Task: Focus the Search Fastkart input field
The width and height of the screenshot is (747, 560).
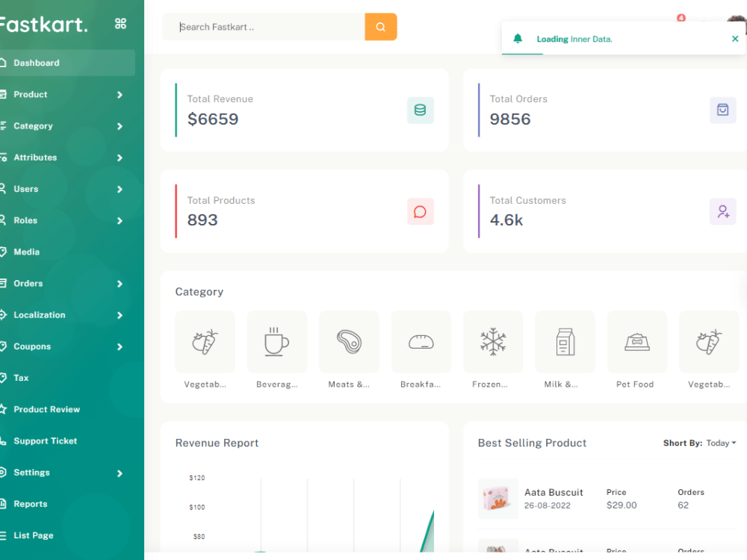Action: click(x=264, y=27)
